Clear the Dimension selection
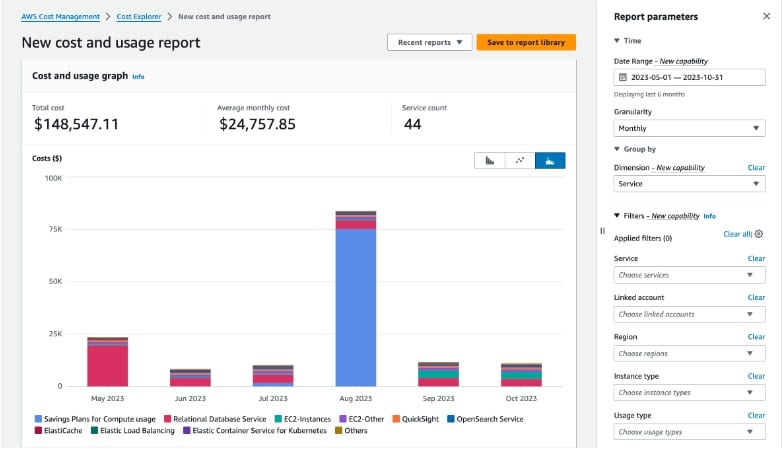The image size is (783, 449). (x=756, y=168)
